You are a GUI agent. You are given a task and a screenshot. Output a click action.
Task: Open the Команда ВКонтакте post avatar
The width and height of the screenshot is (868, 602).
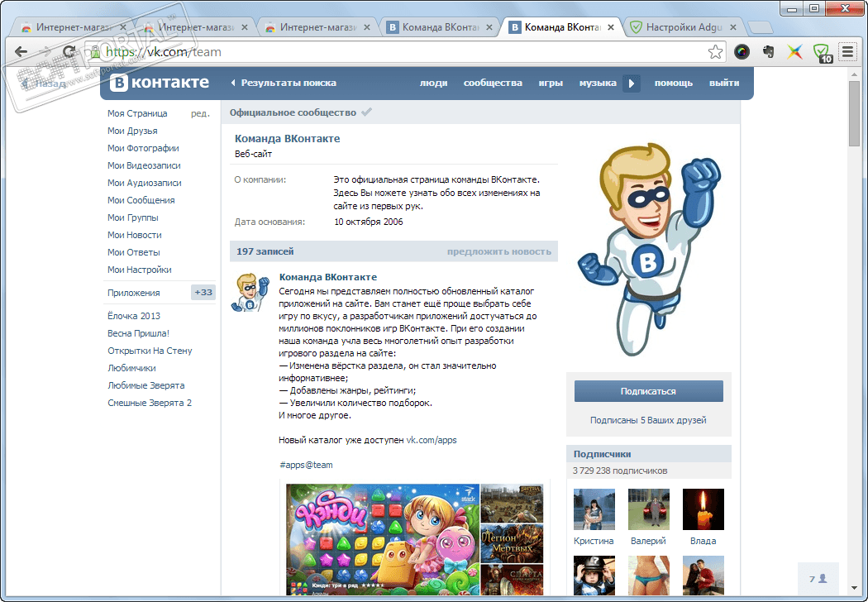[x=250, y=292]
